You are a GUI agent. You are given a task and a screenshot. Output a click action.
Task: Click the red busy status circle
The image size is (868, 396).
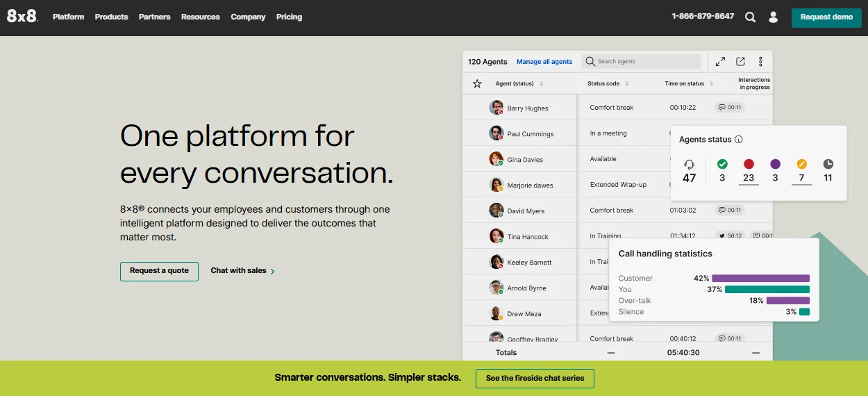[x=749, y=164]
